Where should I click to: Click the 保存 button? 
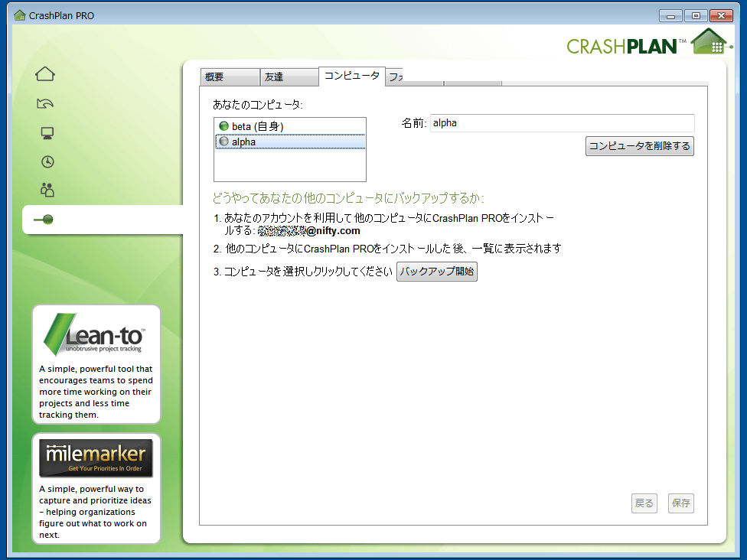[680, 503]
